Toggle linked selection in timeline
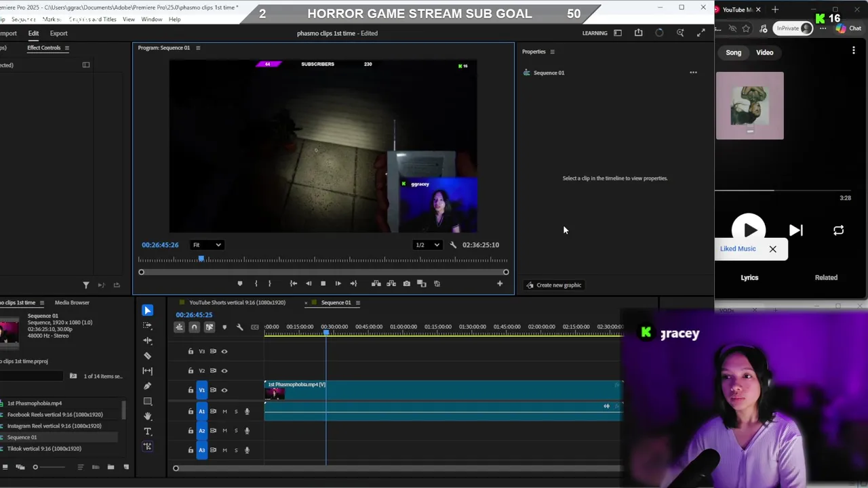The width and height of the screenshot is (868, 488). pos(209,327)
